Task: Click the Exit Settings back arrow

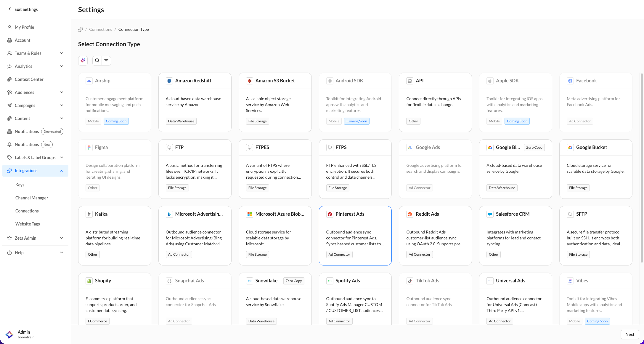Action: point(10,9)
